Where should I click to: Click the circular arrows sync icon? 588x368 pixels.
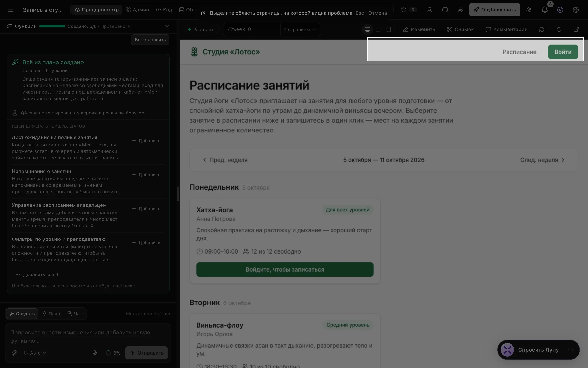(x=542, y=29)
